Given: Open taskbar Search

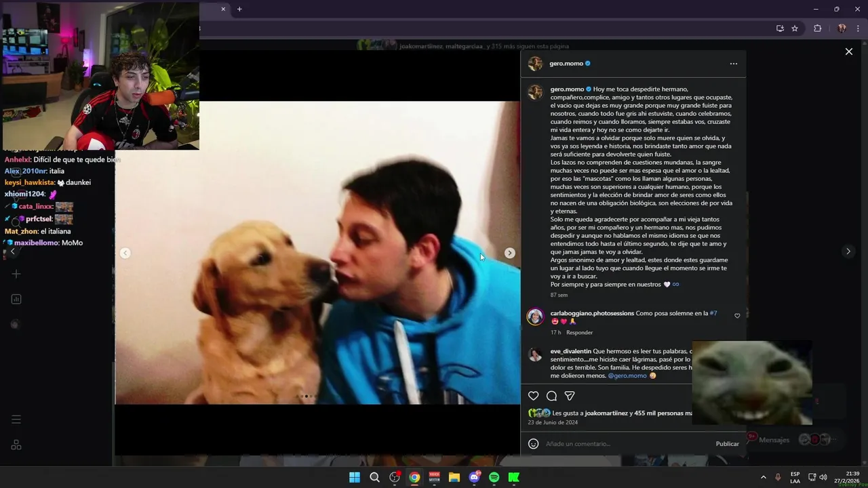Looking at the screenshot, I should [x=374, y=477].
